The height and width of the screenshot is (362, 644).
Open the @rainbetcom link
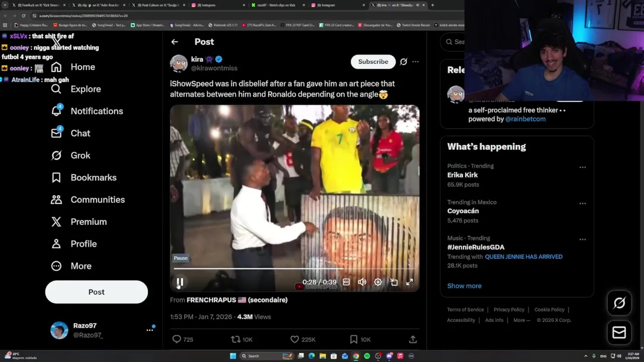point(525,119)
